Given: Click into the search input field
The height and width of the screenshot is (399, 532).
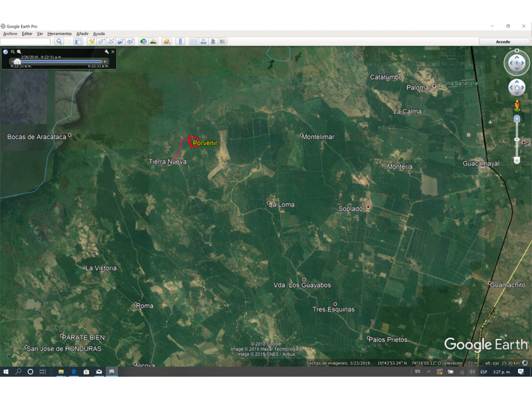Looking at the screenshot, I should (25, 41).
